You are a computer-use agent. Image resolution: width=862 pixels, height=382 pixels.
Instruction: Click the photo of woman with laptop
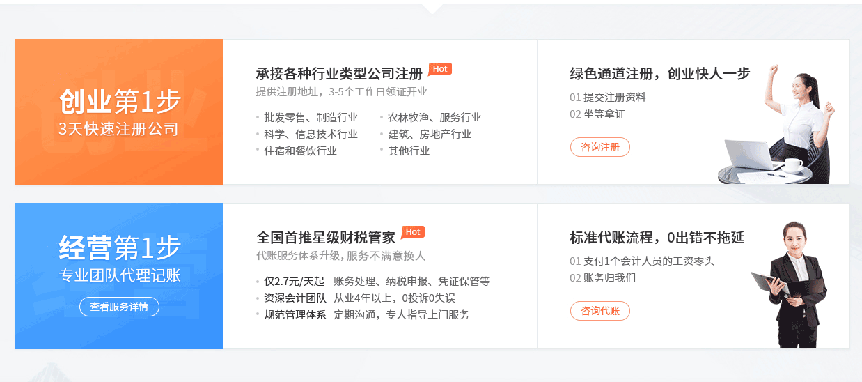[776, 124]
